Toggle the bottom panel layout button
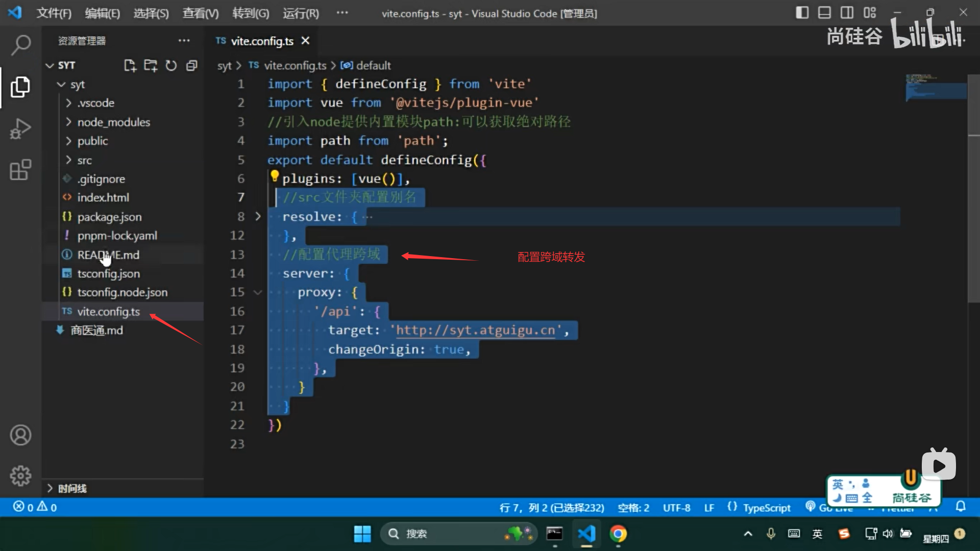Viewport: 980px width, 551px height. click(x=824, y=13)
